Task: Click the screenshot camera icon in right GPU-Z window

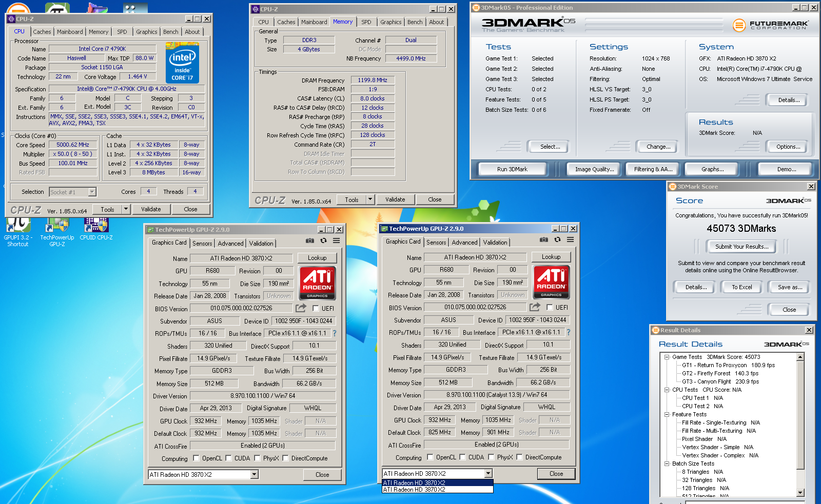Action: 544,239
